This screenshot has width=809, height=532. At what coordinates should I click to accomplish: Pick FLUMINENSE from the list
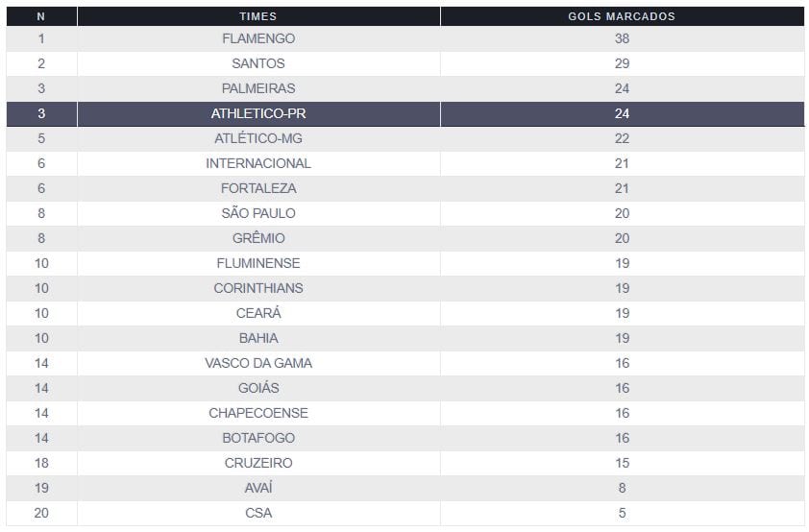coord(257,264)
